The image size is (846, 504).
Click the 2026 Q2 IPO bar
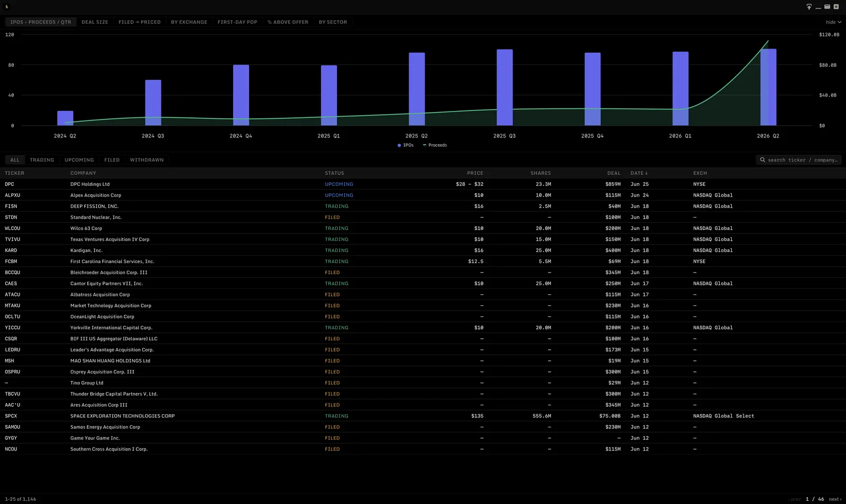[768, 87]
